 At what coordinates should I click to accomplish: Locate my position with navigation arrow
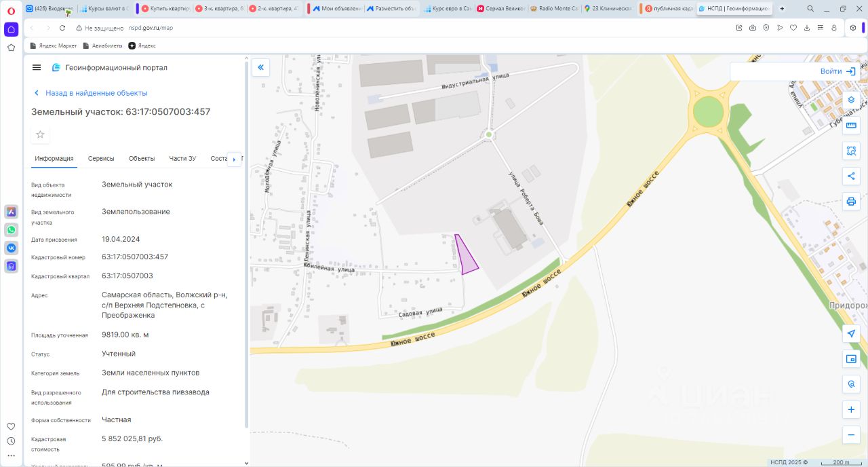point(851,333)
